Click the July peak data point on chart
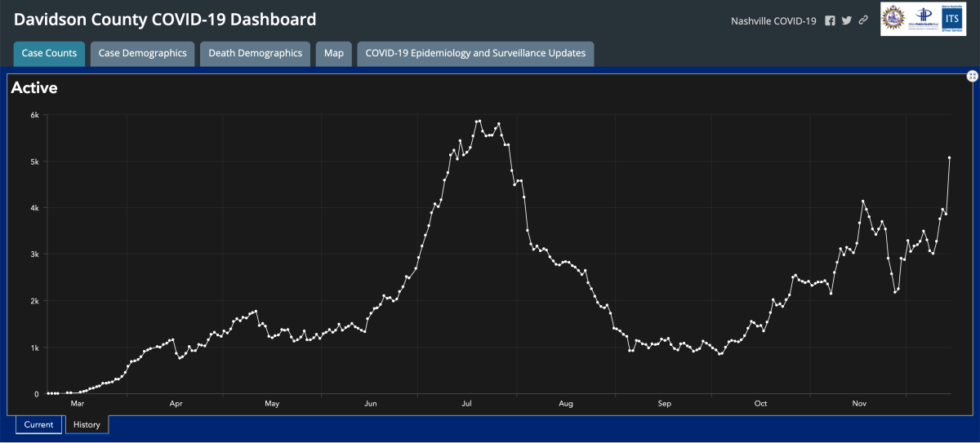Image resolution: width=980 pixels, height=443 pixels. coord(479,121)
